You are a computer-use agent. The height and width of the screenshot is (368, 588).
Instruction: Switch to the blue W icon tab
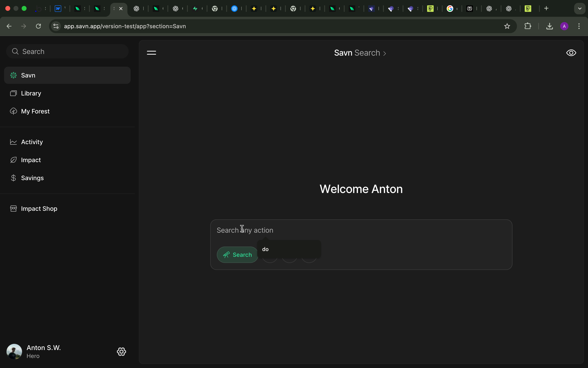pos(58,9)
